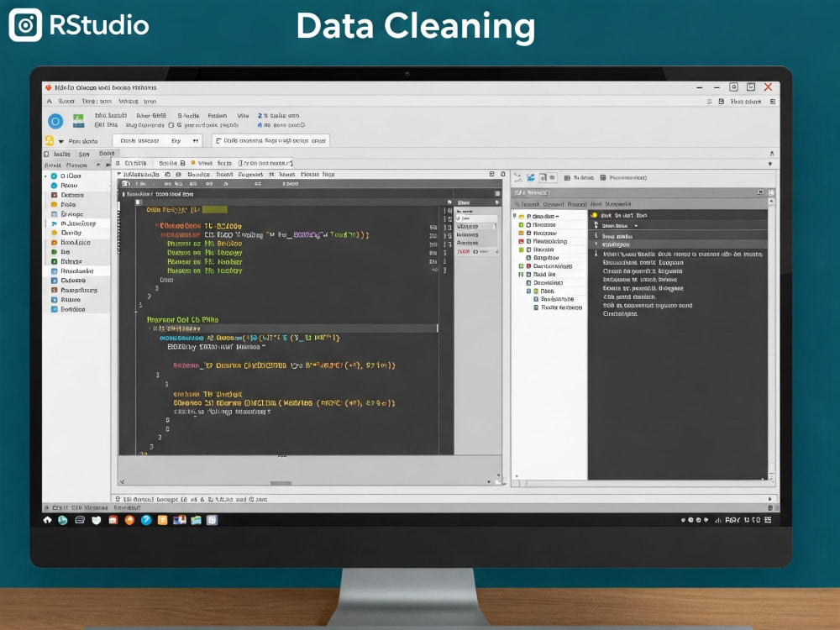Open the folder icon in the taskbar

196,520
